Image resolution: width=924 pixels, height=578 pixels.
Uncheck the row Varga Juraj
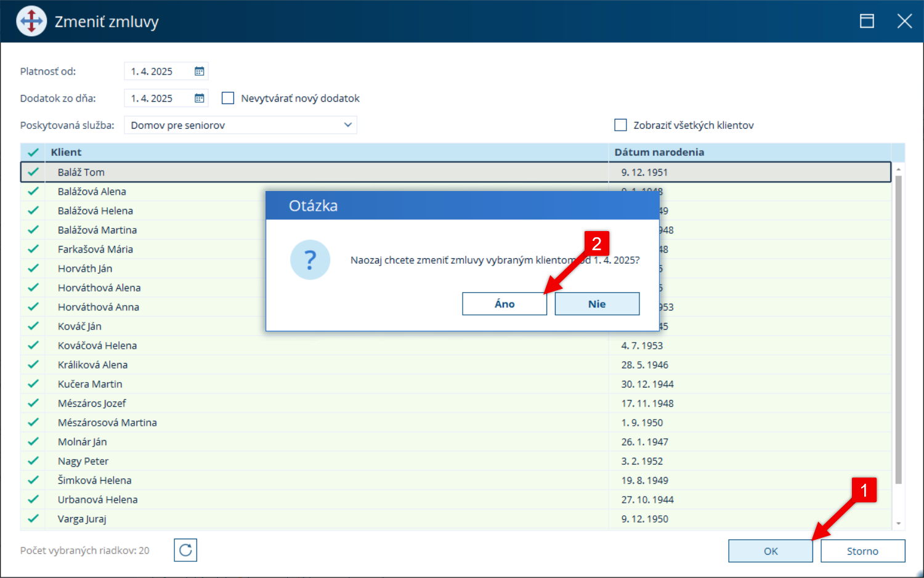point(33,519)
